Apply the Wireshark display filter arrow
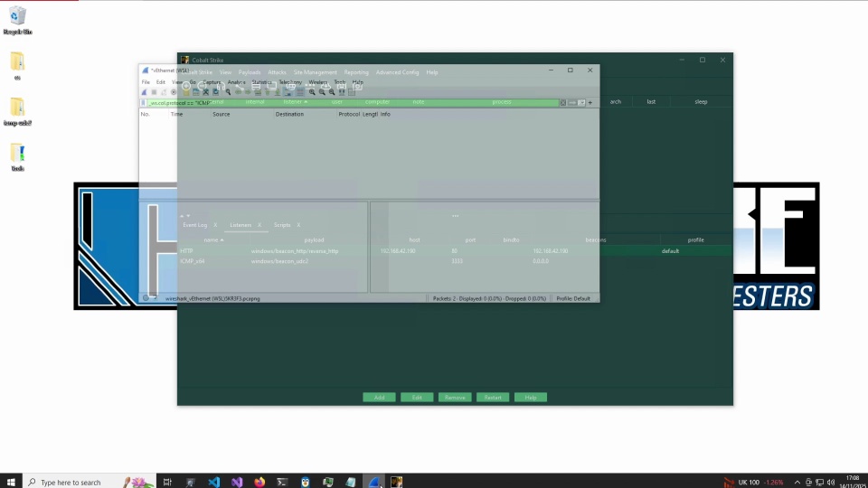The width and height of the screenshot is (868, 488). [572, 102]
